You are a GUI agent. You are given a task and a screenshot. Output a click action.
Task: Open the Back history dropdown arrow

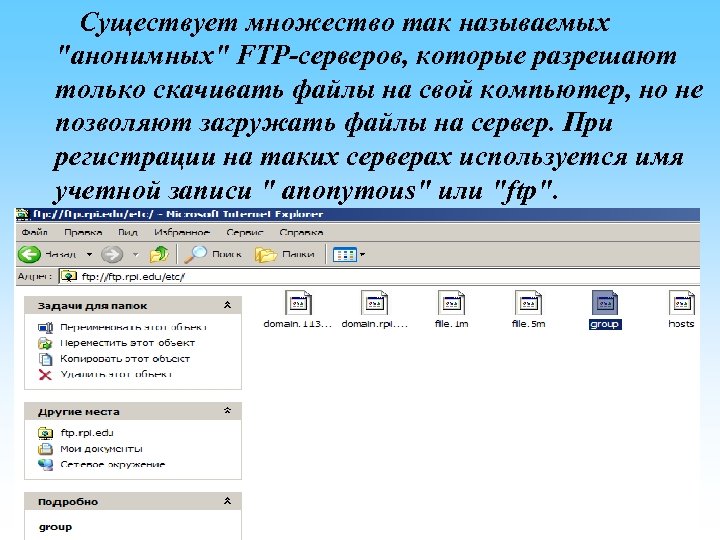[x=90, y=254]
